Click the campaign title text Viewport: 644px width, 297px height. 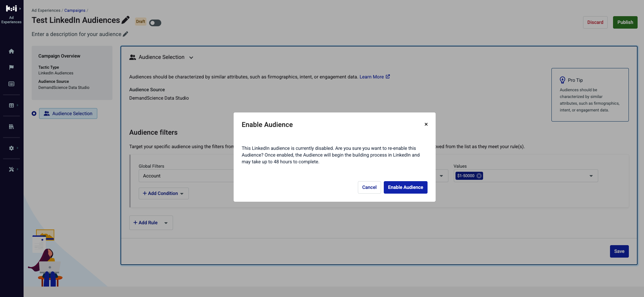(x=76, y=20)
